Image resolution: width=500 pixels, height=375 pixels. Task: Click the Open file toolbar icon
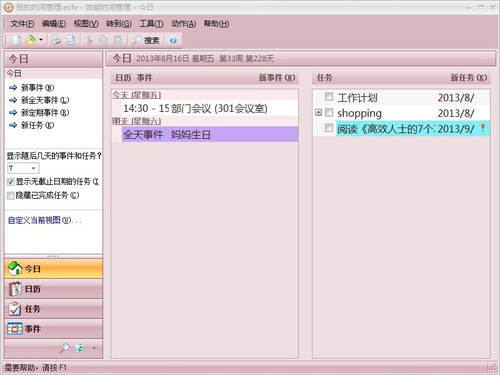pyautogui.click(x=30, y=40)
